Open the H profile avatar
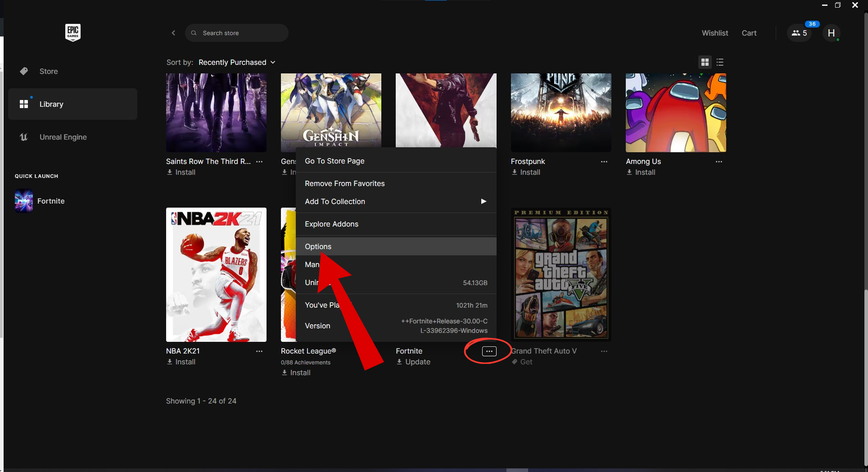This screenshot has width=868, height=472. pos(831,33)
